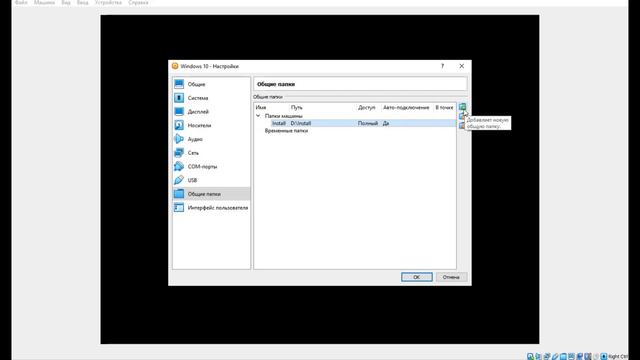The image size is (640, 360).
Task: Open the Дисплей settings category
Action: click(211, 111)
